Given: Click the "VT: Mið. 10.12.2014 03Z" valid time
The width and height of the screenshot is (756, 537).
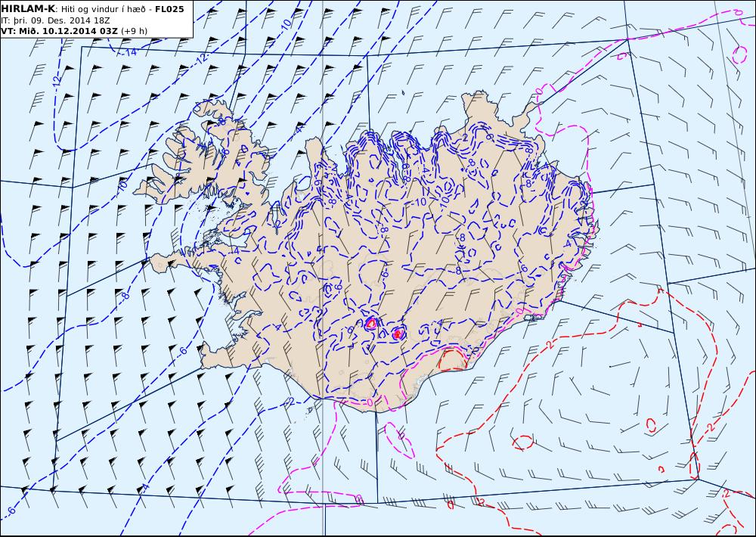Looking at the screenshot, I should (x=59, y=31).
